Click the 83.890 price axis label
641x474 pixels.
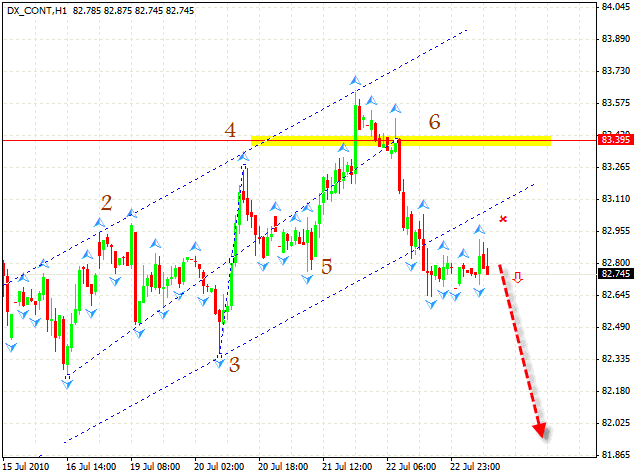click(616, 39)
